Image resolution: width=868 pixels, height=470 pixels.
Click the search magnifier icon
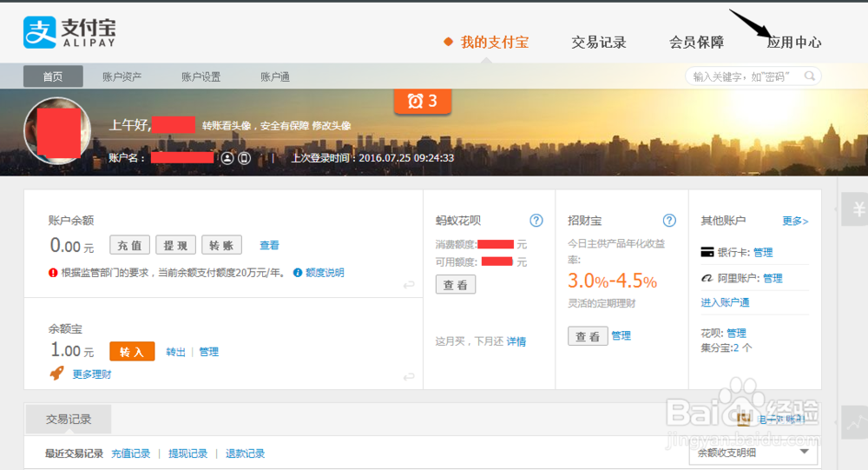(809, 76)
